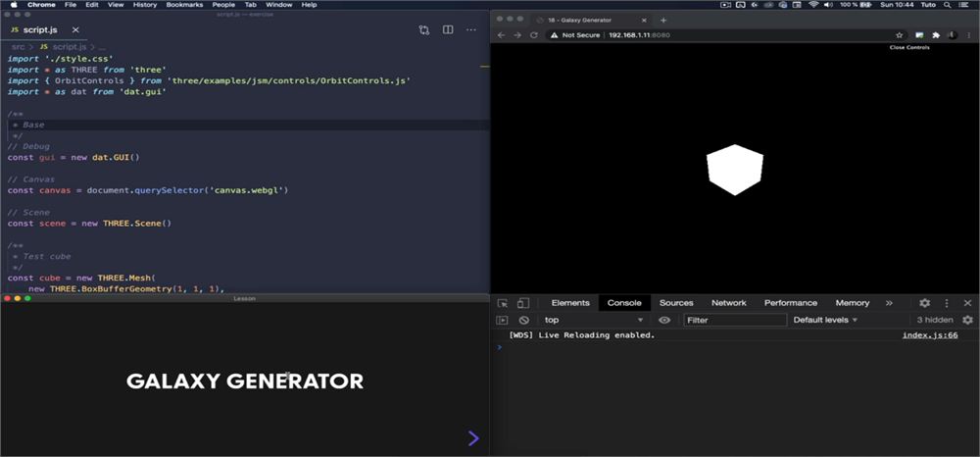Close the script.js editor tab

[75, 30]
